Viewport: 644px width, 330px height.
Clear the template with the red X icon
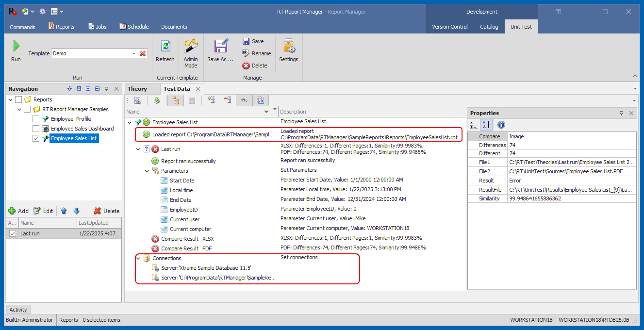(x=143, y=53)
